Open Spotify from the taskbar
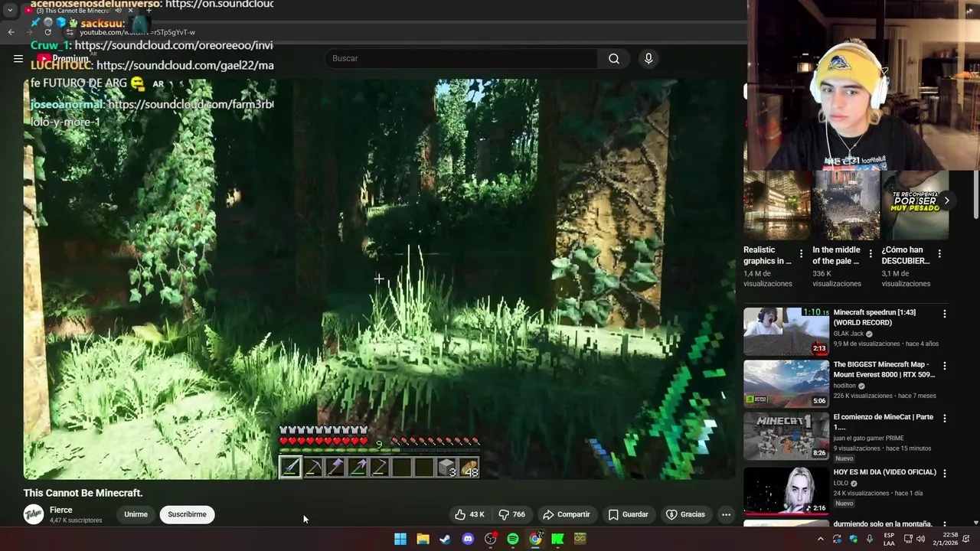 point(513,539)
